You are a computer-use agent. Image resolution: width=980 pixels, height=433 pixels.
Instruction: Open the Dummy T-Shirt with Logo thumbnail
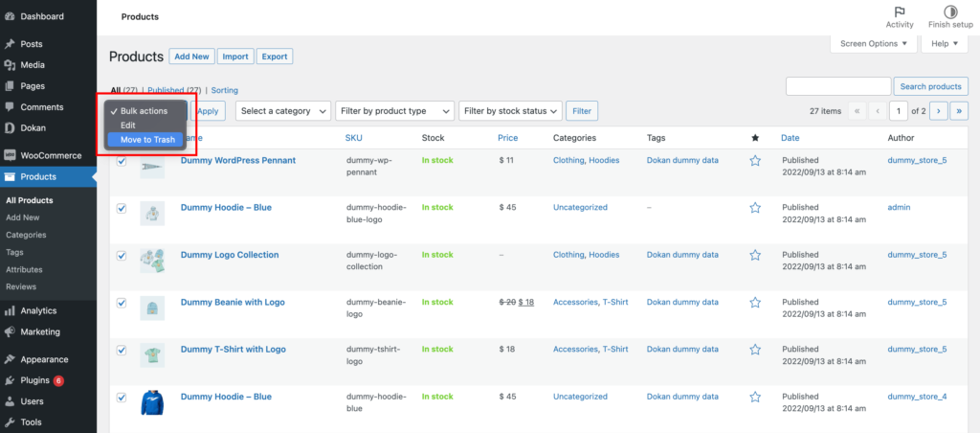click(152, 355)
